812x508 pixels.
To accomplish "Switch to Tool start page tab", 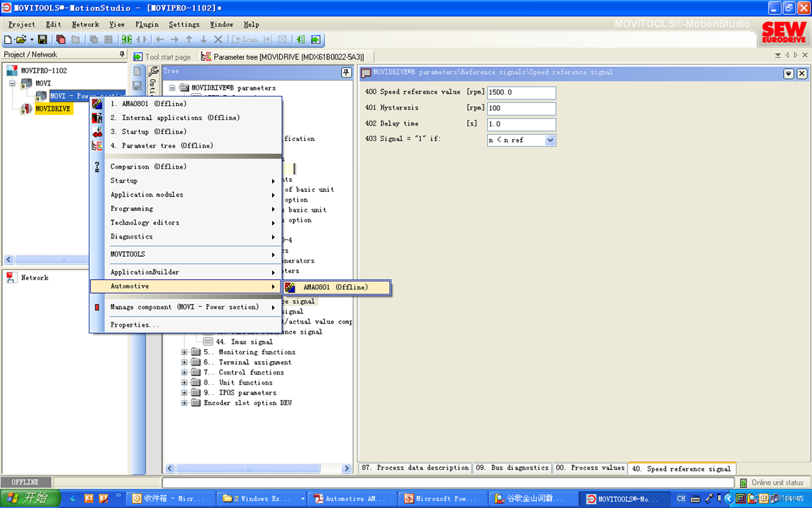I will [162, 57].
